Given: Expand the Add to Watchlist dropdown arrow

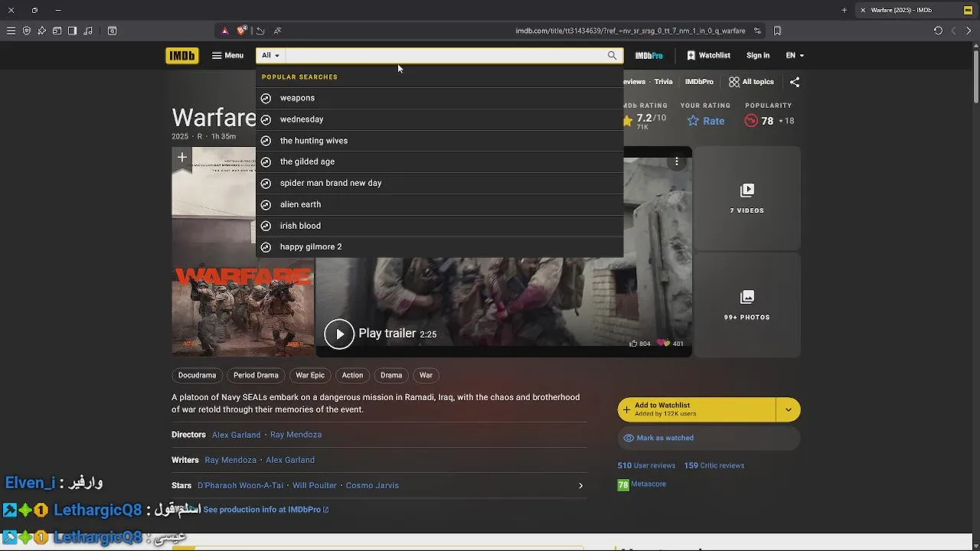Looking at the screenshot, I should [x=789, y=410].
